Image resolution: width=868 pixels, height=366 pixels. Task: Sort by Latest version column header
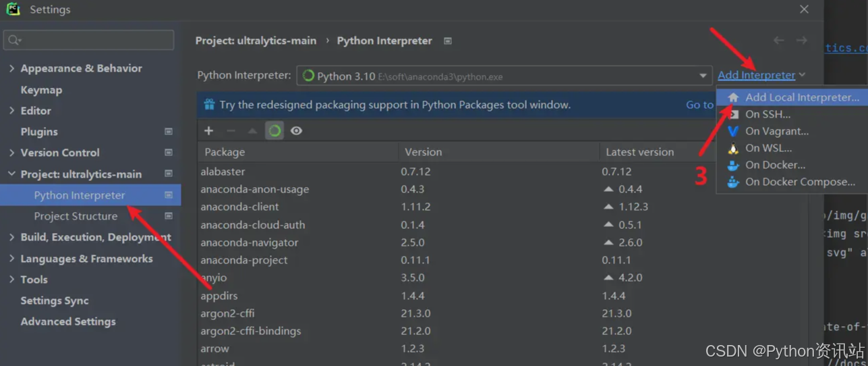658,152
